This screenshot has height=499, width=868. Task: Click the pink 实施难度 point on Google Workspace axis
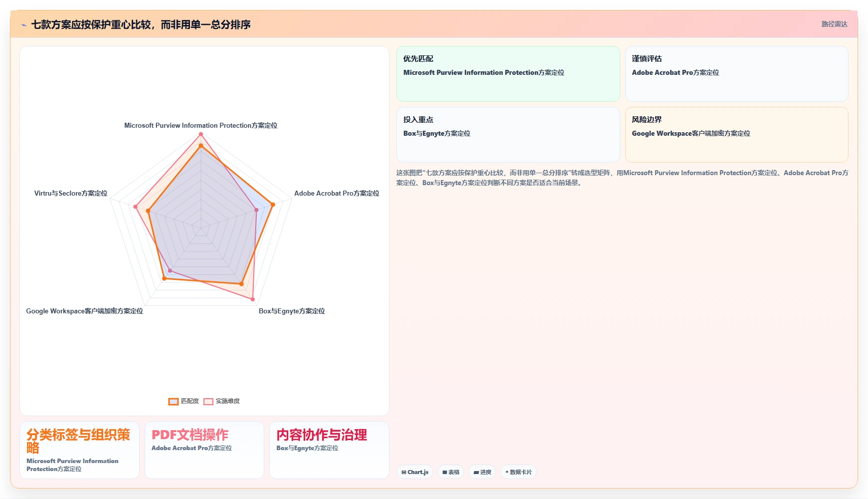click(170, 271)
